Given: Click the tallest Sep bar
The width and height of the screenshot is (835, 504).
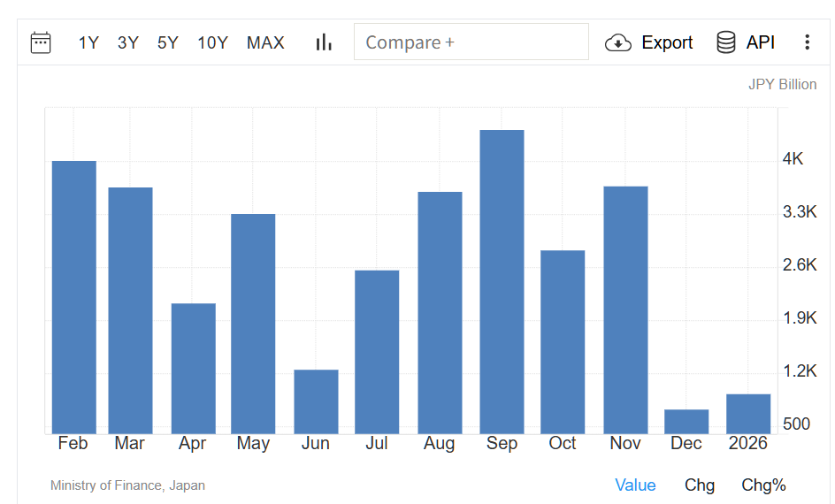Looking at the screenshot, I should 502,281.
